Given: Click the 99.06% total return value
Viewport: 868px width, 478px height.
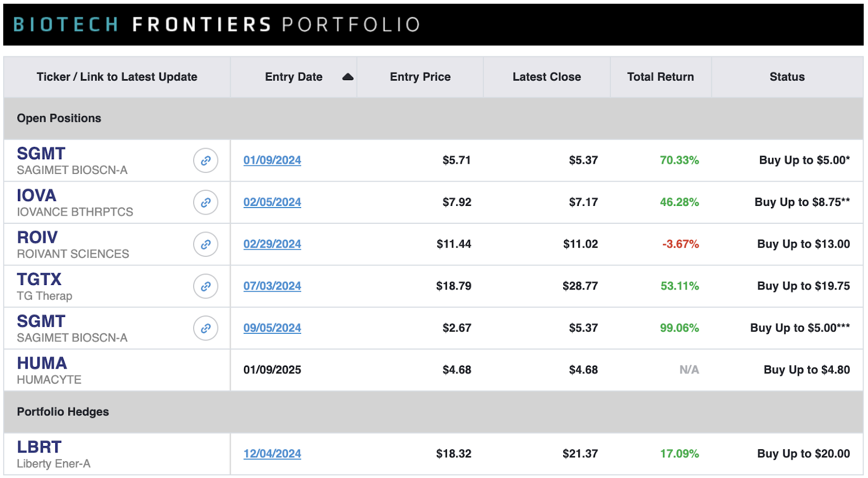Looking at the screenshot, I should (679, 328).
